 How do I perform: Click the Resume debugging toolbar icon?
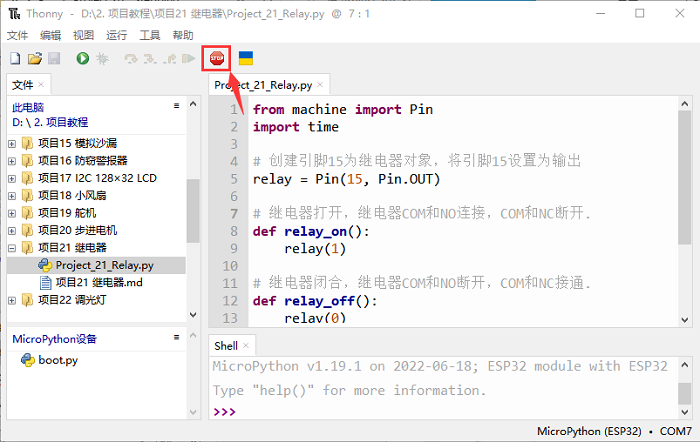pyautogui.click(x=188, y=59)
